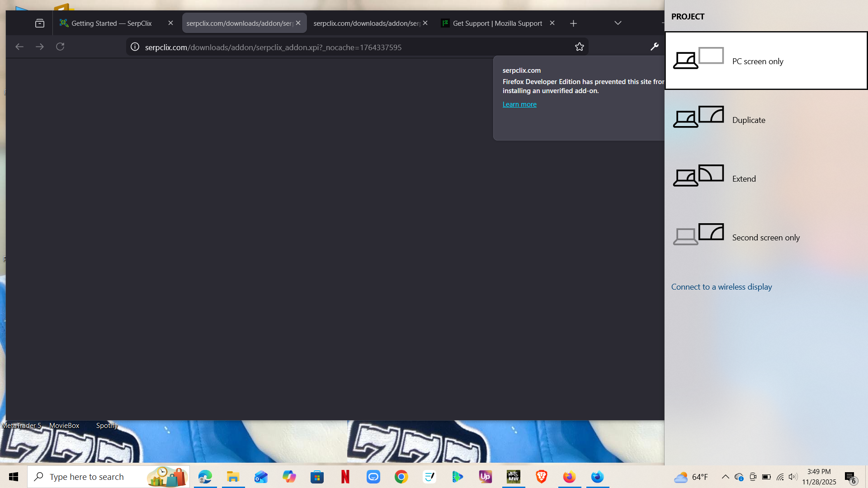This screenshot has height=488, width=868.
Task: Click the site information icon
Action: pyautogui.click(x=135, y=47)
